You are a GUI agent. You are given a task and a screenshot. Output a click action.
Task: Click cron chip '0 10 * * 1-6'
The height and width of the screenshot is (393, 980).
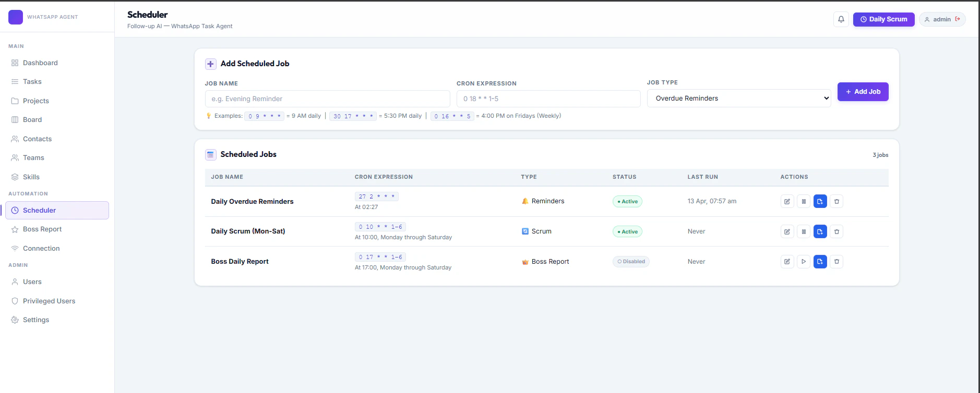tap(380, 227)
